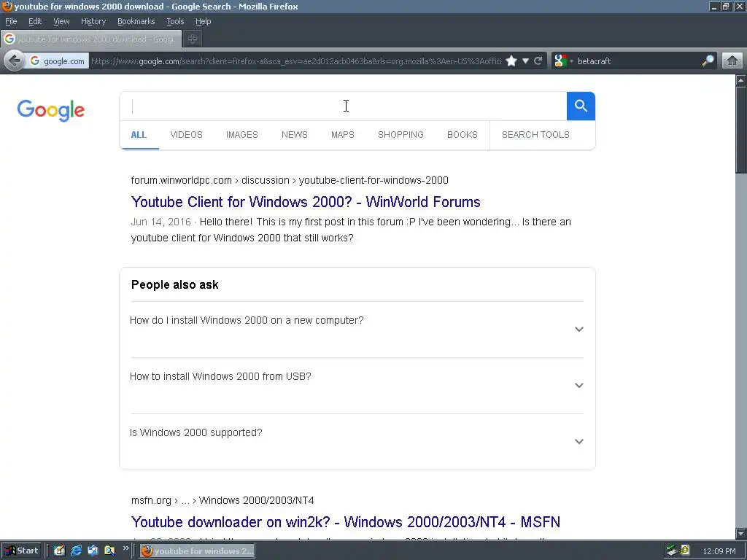Open a new tab with the plus button

[193, 39]
